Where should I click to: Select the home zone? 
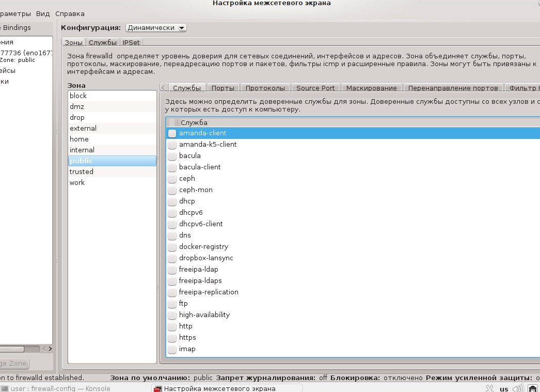(112, 139)
